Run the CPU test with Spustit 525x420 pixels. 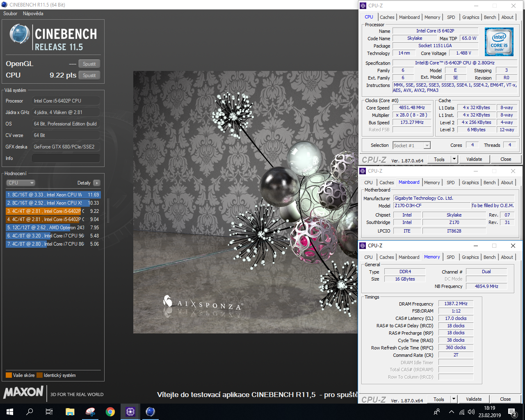[x=89, y=75]
